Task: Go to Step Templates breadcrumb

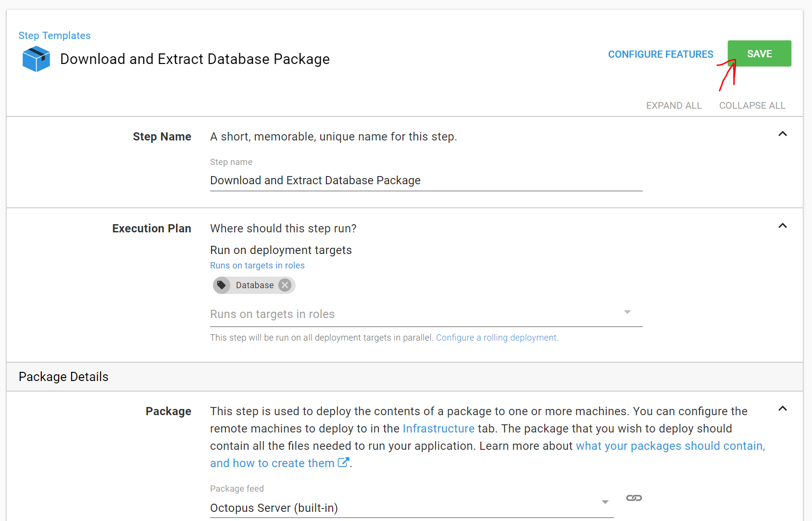Action: click(x=54, y=36)
